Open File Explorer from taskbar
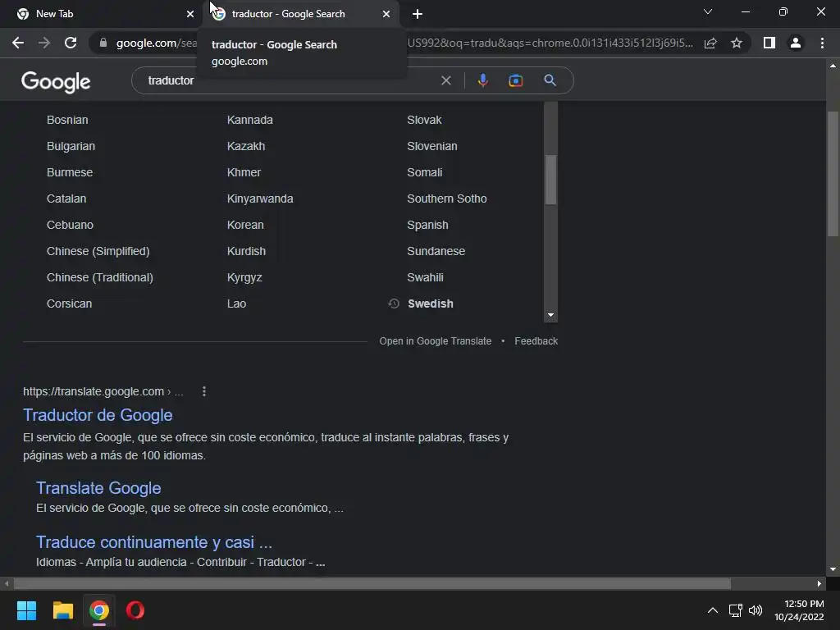 (62, 610)
